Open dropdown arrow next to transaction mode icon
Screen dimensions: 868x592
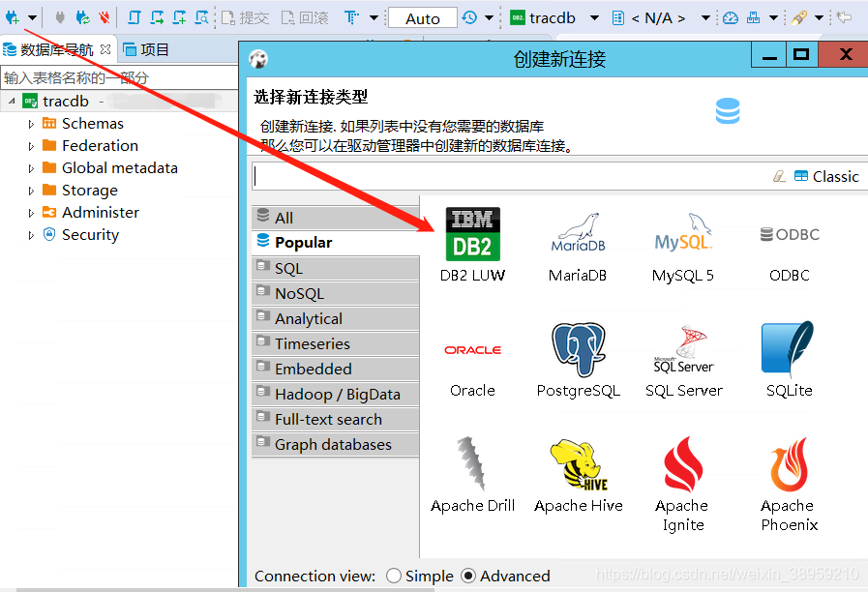374,17
